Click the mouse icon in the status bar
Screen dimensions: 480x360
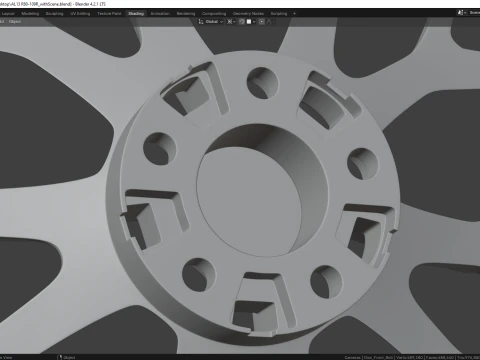[60, 357]
